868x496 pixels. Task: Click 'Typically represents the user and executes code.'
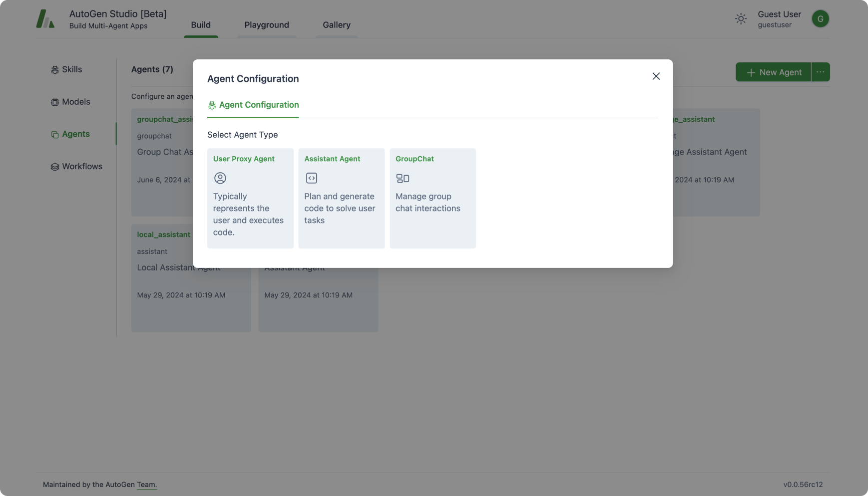click(x=248, y=215)
